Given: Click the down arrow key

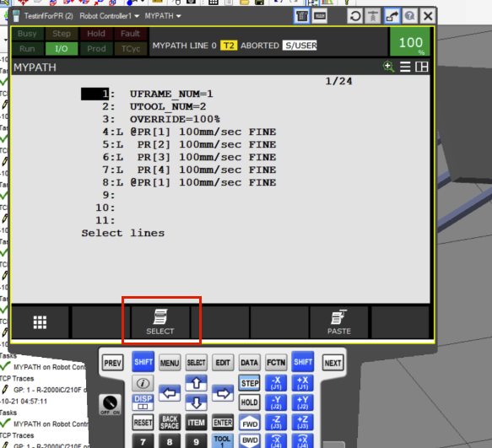Looking at the screenshot, I should click(196, 402).
